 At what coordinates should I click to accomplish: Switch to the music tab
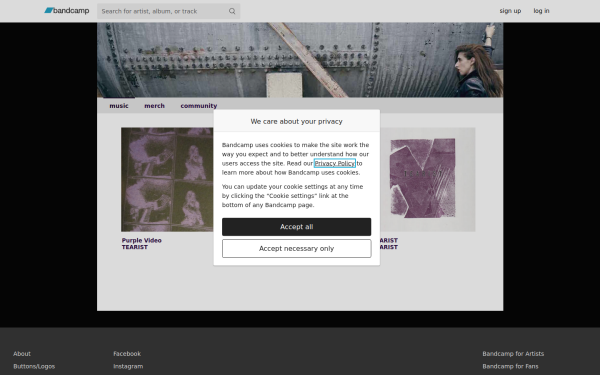[x=119, y=106]
